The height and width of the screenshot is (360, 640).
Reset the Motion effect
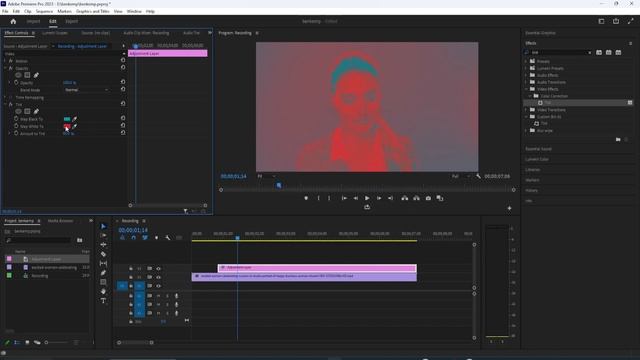coord(123,60)
